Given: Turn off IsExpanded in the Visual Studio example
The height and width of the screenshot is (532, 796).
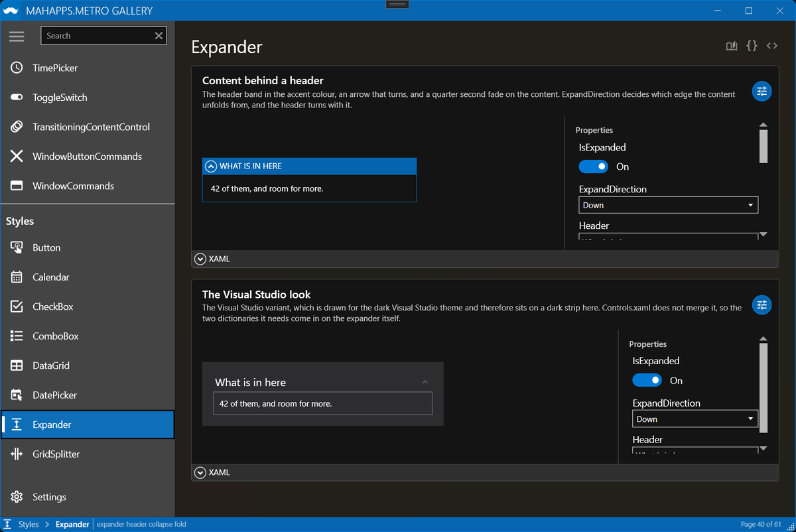Looking at the screenshot, I should point(647,380).
